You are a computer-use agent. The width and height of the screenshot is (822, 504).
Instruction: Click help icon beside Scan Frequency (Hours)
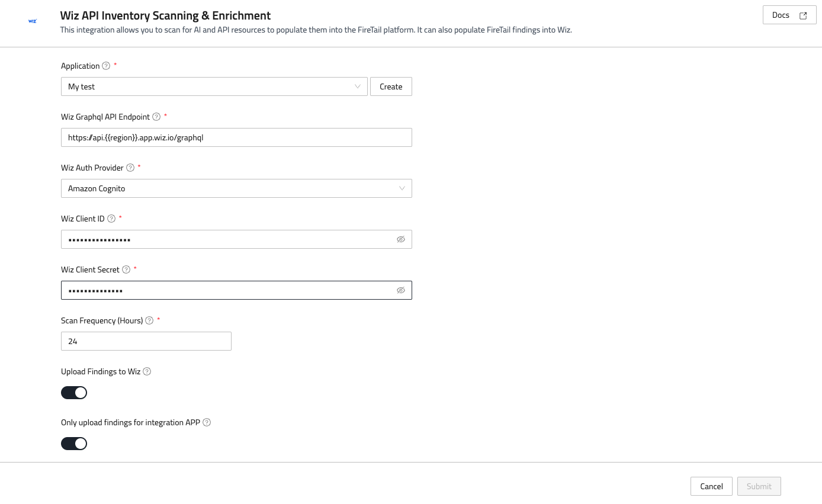click(149, 320)
